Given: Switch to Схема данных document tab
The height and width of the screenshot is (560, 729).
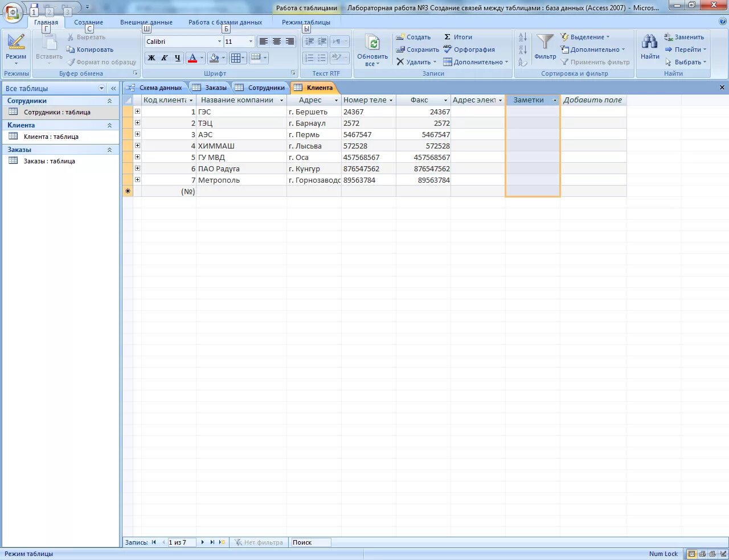Looking at the screenshot, I should (x=155, y=88).
